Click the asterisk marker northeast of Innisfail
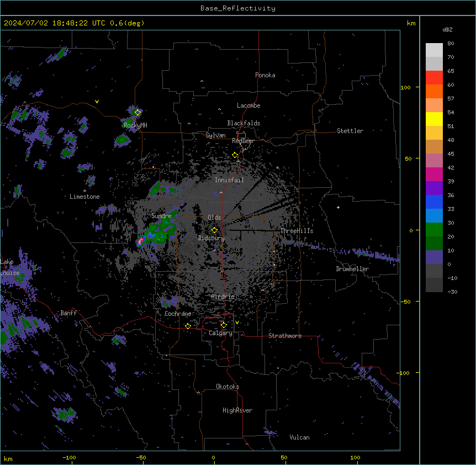Screen dimensions: 476x465 [277, 167]
